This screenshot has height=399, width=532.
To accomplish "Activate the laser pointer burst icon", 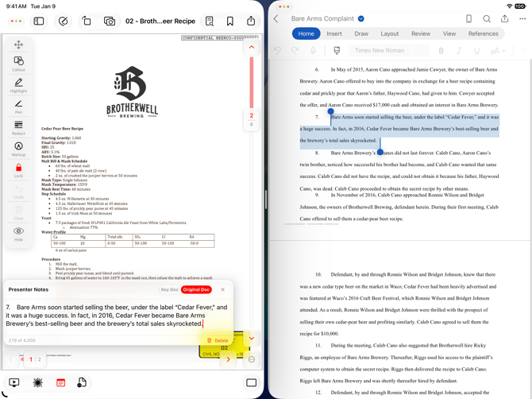I will pos(37,382).
